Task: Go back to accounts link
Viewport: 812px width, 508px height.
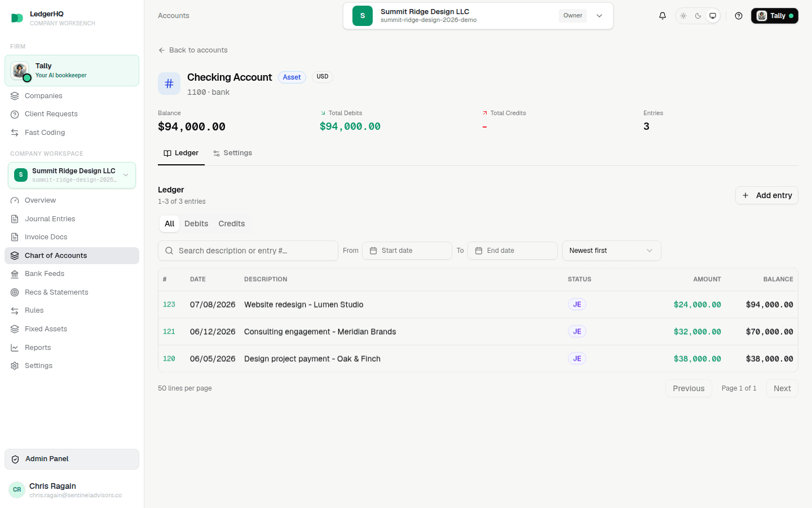Action: [x=193, y=50]
